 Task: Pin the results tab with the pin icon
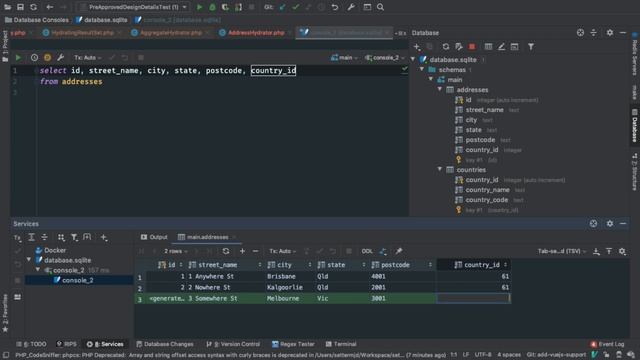click(399, 251)
